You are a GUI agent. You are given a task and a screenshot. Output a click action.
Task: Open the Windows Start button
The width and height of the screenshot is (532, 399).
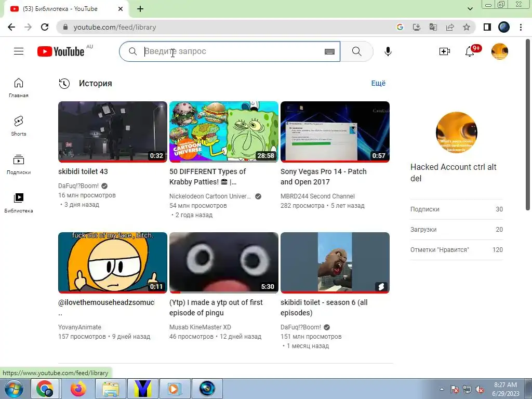click(x=14, y=389)
